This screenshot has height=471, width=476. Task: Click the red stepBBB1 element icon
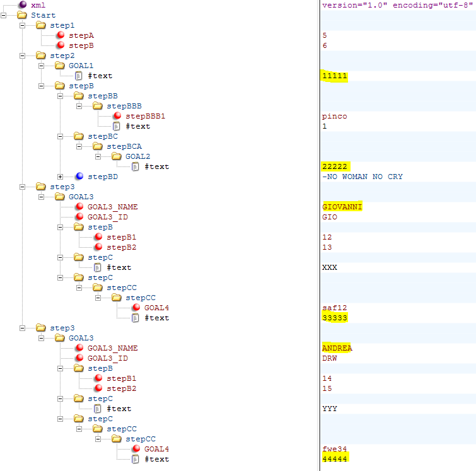click(117, 116)
